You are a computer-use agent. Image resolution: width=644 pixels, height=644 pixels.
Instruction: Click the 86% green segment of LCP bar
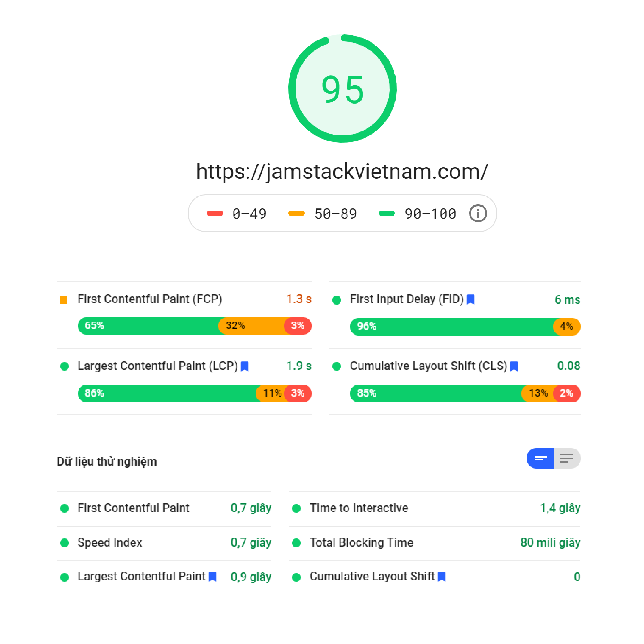pyautogui.click(x=167, y=393)
